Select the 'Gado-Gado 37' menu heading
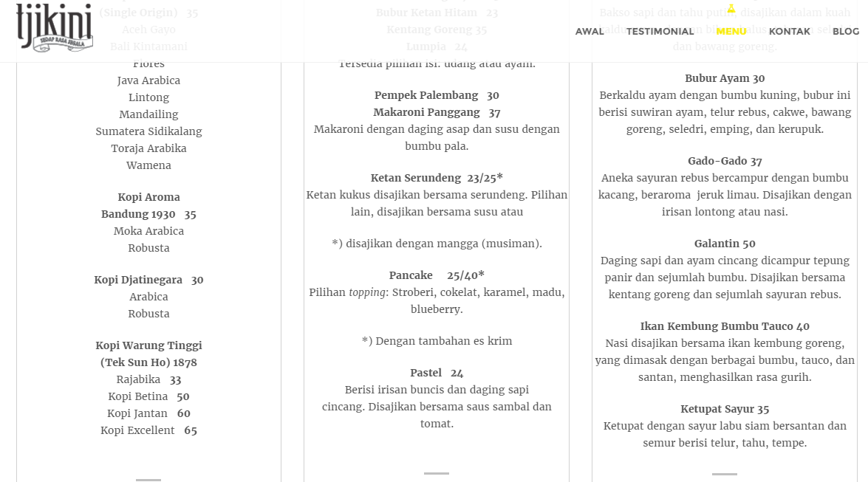Image resolution: width=868 pixels, height=482 pixels. [x=724, y=161]
